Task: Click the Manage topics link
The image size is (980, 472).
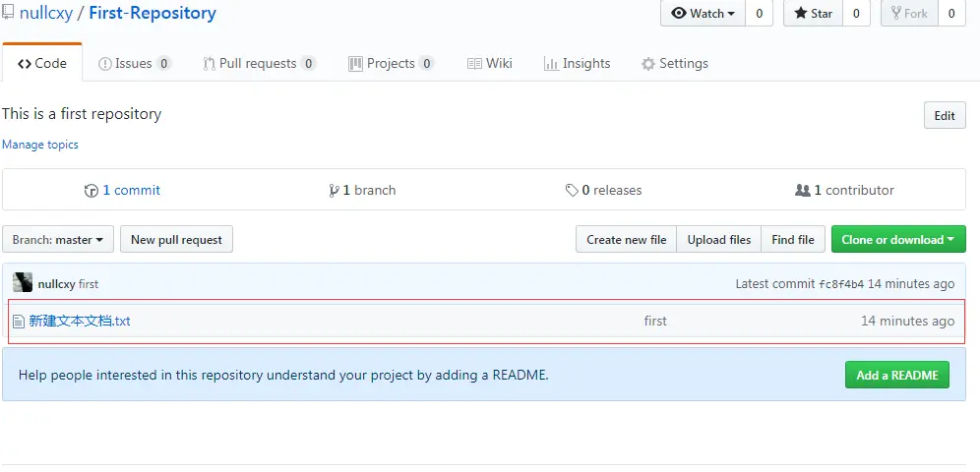Action: (40, 145)
